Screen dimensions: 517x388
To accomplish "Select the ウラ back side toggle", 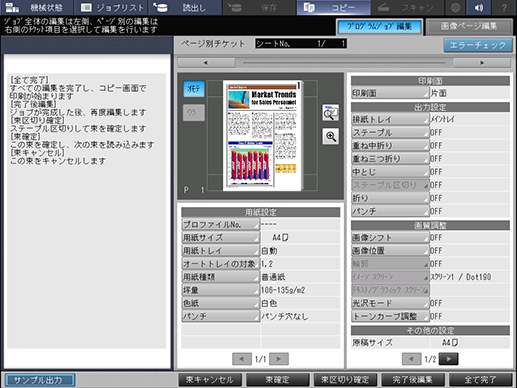I will (x=194, y=113).
